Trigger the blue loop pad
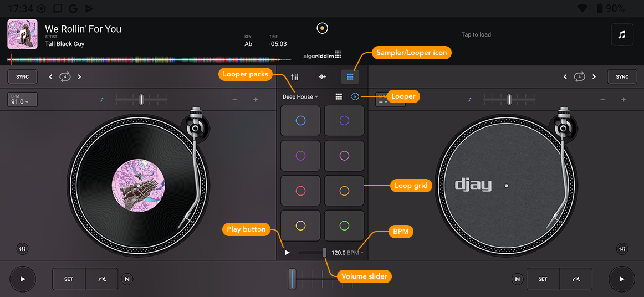This screenshot has width=644, height=297. tap(300, 120)
